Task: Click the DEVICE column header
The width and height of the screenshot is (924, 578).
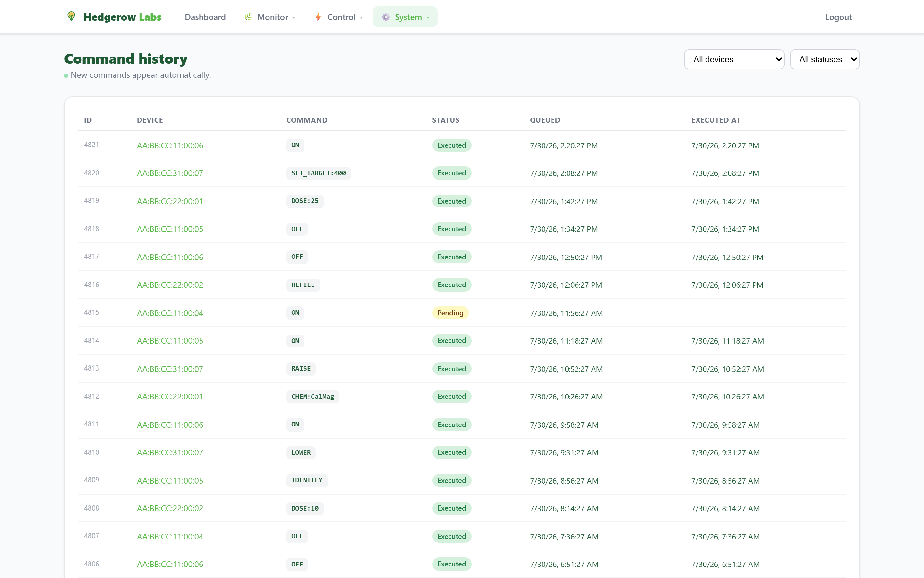Action: (x=150, y=120)
